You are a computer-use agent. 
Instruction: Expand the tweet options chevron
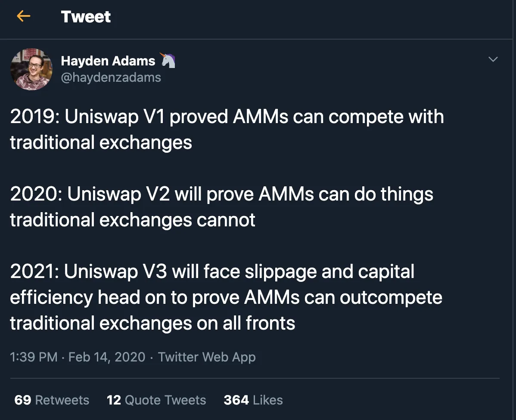click(493, 59)
